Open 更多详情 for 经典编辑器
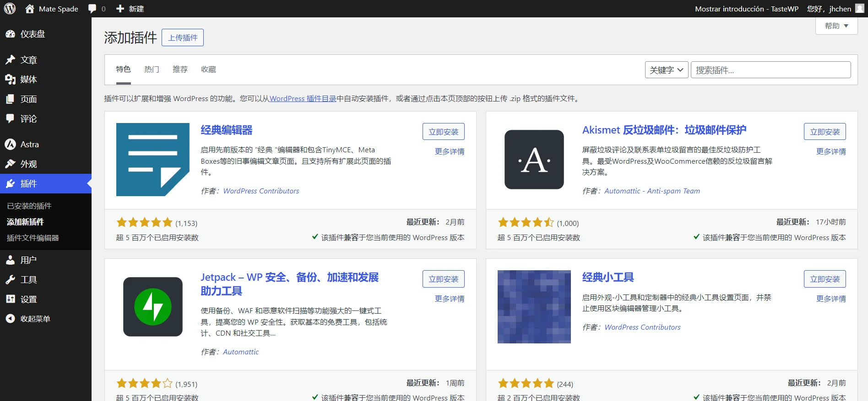The width and height of the screenshot is (868, 401). tap(450, 152)
